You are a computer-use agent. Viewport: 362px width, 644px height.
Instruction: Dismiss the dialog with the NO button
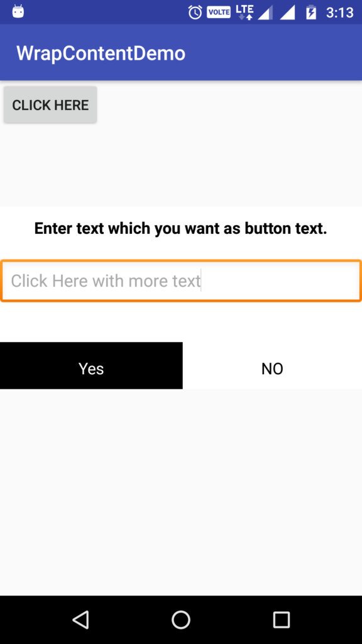(x=272, y=365)
